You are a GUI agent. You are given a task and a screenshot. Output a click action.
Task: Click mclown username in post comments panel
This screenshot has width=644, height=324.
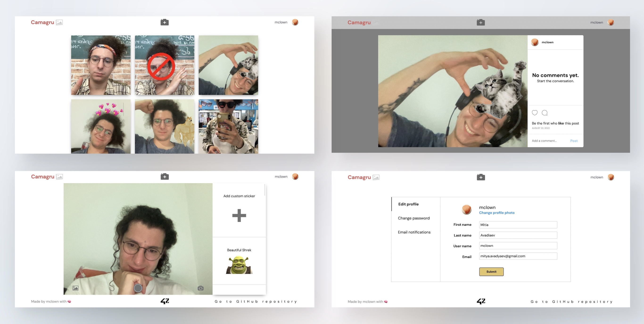(547, 42)
